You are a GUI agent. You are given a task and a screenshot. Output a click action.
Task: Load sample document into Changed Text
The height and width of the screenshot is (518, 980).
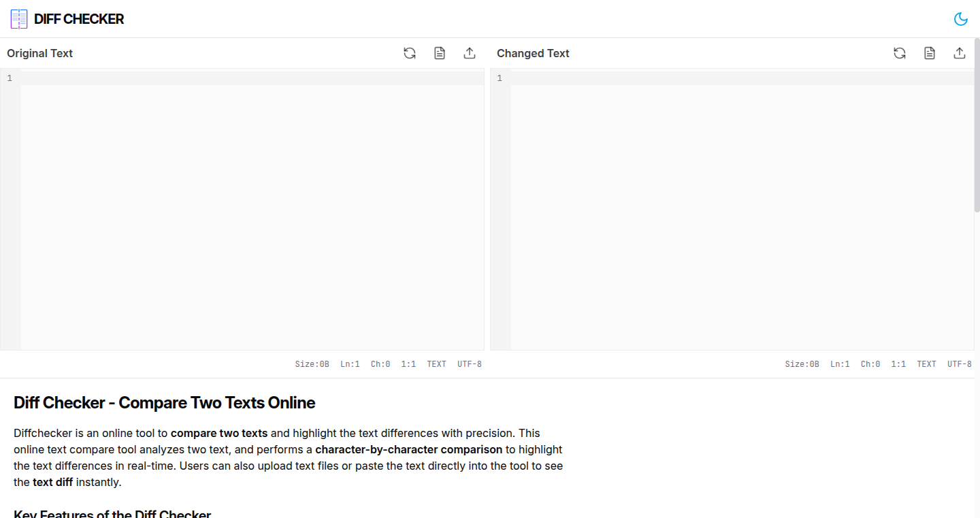(x=930, y=53)
